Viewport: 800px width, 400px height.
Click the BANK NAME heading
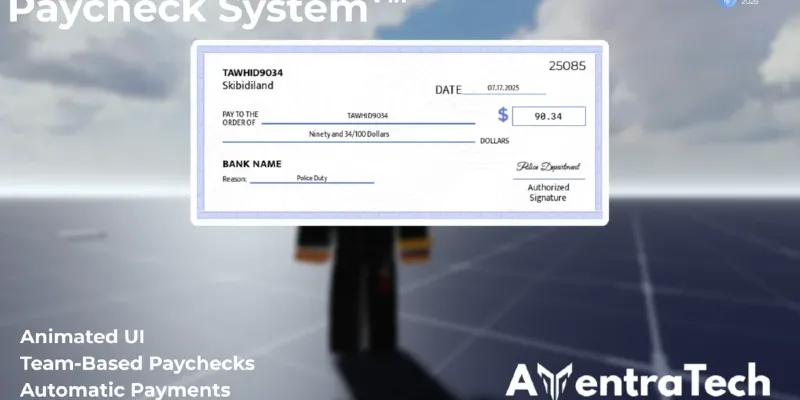tap(252, 164)
